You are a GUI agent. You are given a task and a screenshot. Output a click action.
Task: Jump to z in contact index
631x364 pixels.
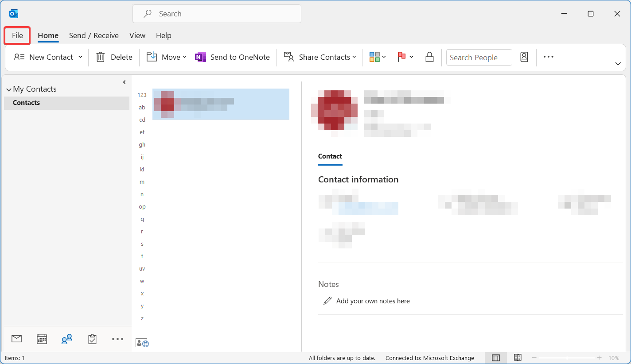142,318
